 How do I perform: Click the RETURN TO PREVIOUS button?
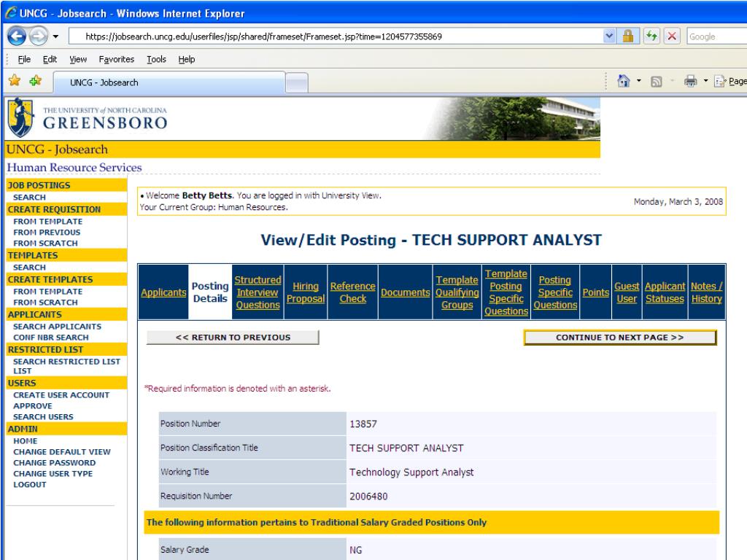(x=233, y=337)
